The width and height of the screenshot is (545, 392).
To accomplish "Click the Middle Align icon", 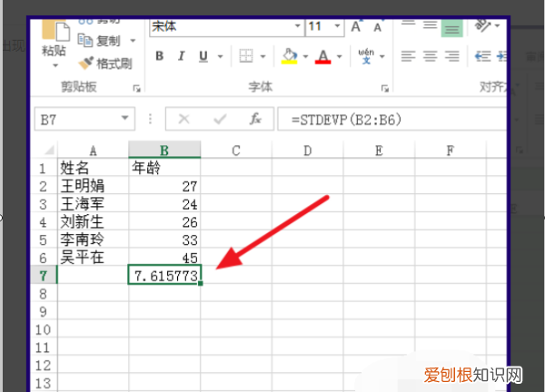I will [x=430, y=25].
